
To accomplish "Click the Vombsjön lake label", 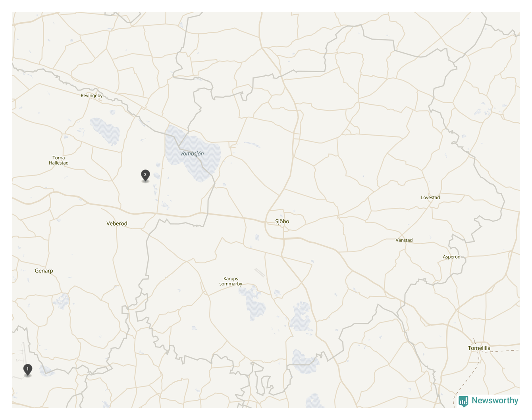I will tap(192, 153).
